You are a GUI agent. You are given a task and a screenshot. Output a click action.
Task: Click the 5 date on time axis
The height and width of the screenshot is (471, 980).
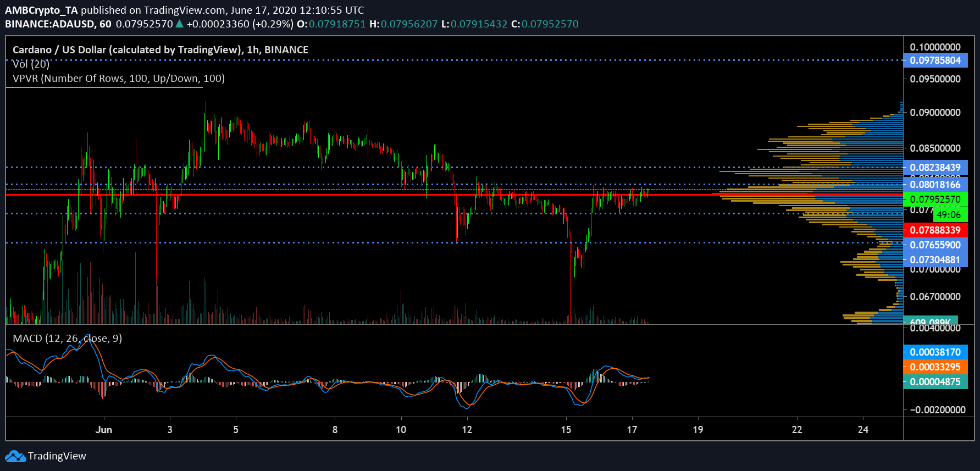point(236,430)
